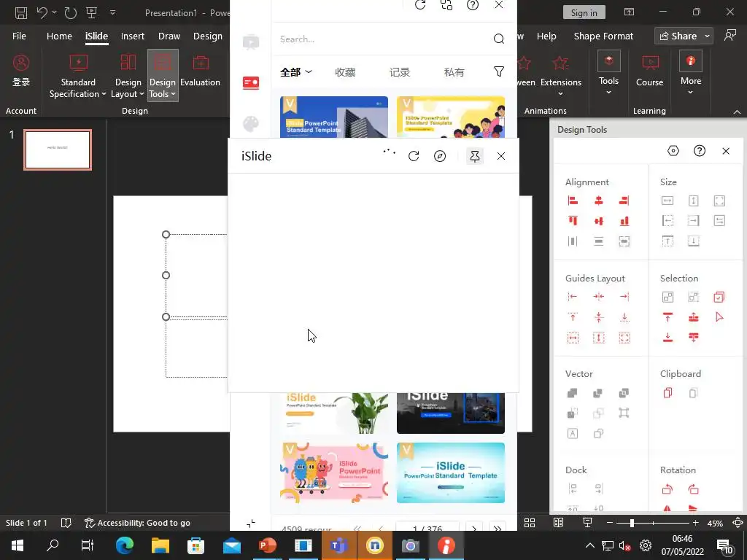Click Align Right in the Alignment group

624,201
